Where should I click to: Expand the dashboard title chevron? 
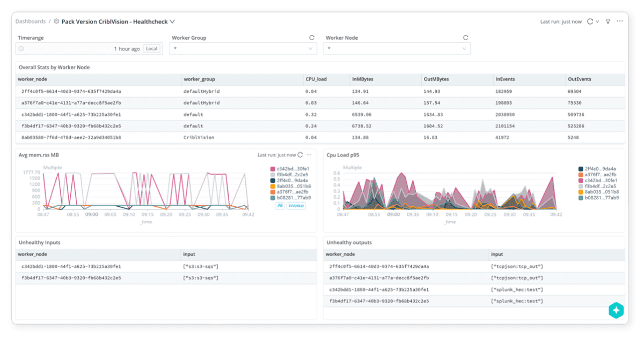(172, 21)
